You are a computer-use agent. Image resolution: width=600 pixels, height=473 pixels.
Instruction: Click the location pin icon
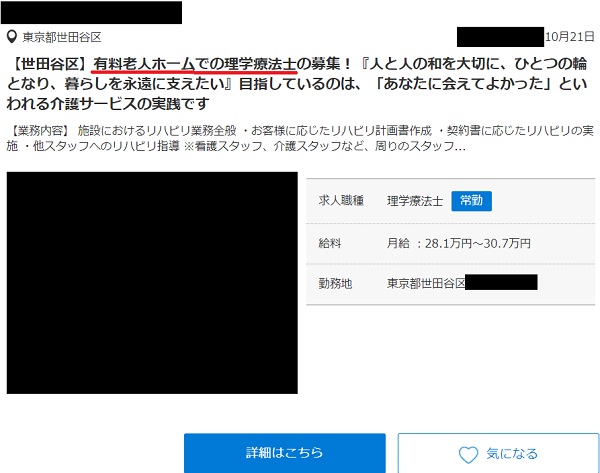point(12,37)
